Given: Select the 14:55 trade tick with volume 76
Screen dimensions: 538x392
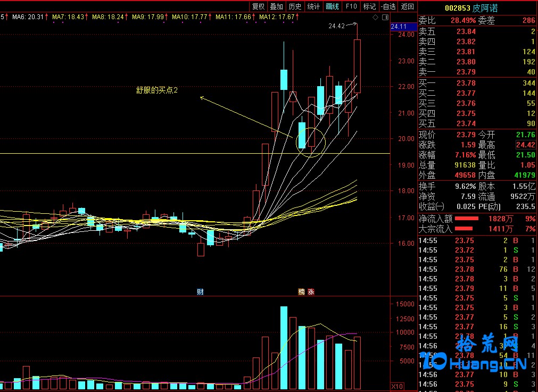Looking at the screenshot, I should tap(477, 269).
